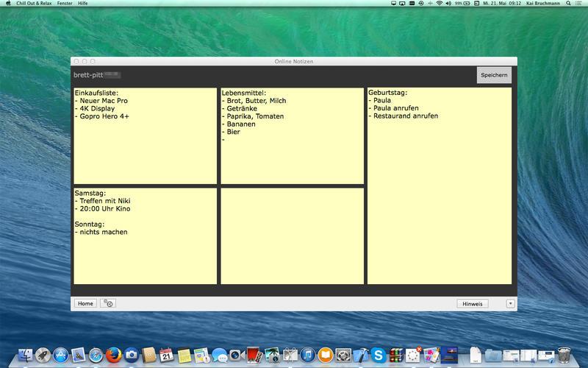Click the 'Restaurand anrufen' line
Viewport: 588px width, 368px height.
pos(404,116)
